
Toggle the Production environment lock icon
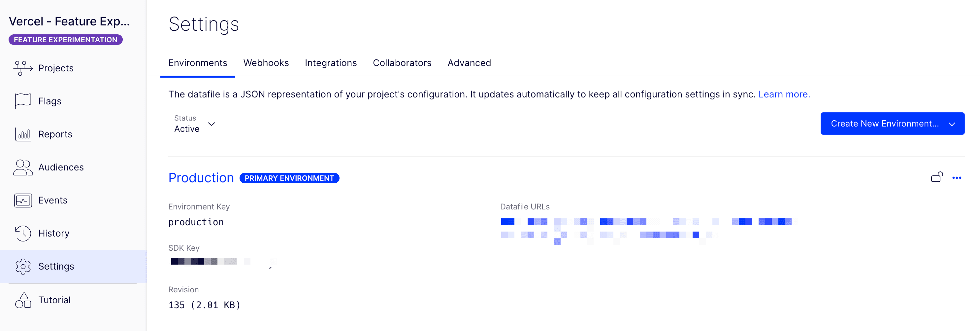[x=937, y=177]
